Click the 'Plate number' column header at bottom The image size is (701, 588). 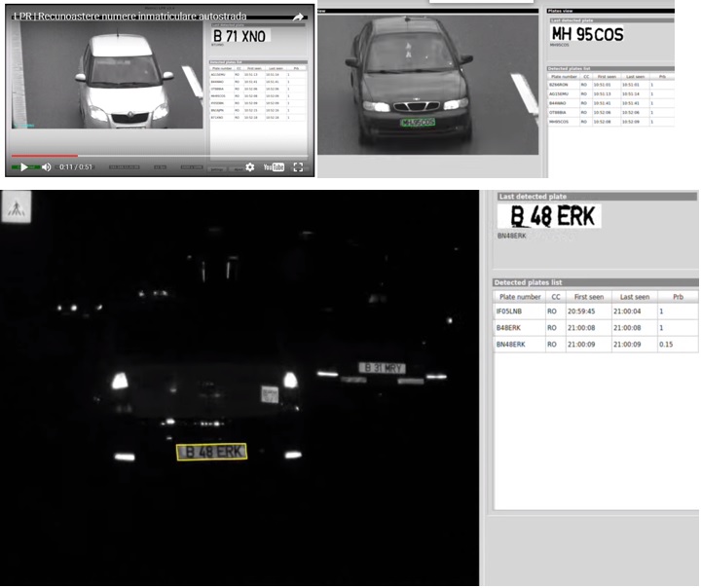tap(520, 296)
